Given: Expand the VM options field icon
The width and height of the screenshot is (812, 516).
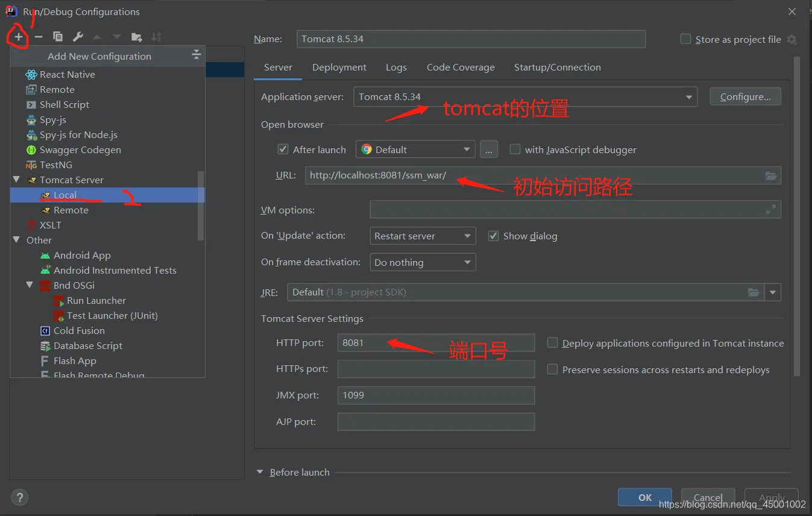Looking at the screenshot, I should (x=771, y=210).
